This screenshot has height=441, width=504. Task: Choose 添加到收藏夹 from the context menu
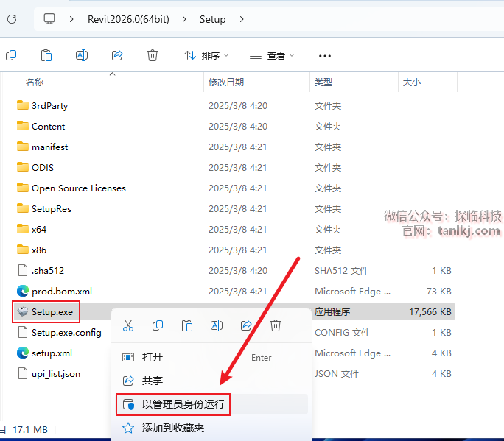(172, 428)
